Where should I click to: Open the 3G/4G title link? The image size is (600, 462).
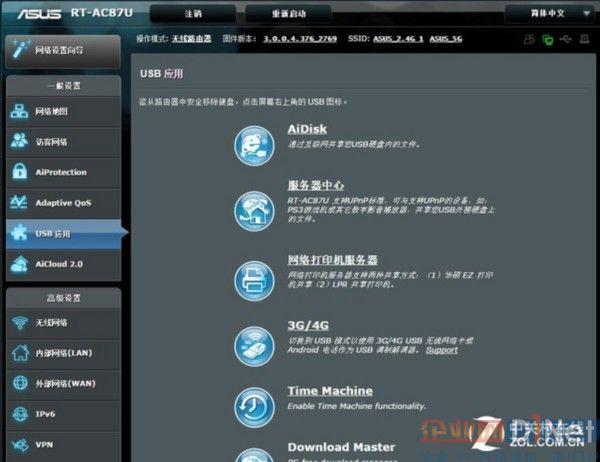pyautogui.click(x=308, y=325)
